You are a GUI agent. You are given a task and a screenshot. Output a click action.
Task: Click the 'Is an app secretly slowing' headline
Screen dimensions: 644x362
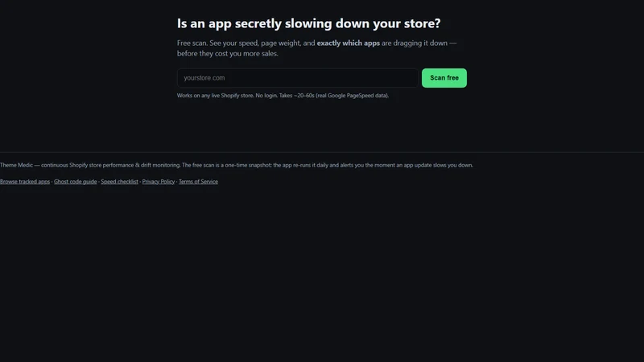click(308, 23)
